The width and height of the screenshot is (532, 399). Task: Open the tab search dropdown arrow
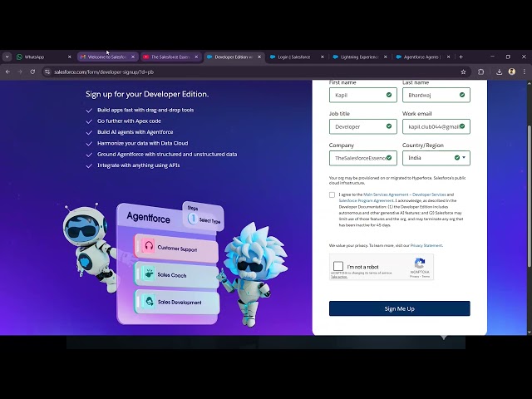coord(7,57)
